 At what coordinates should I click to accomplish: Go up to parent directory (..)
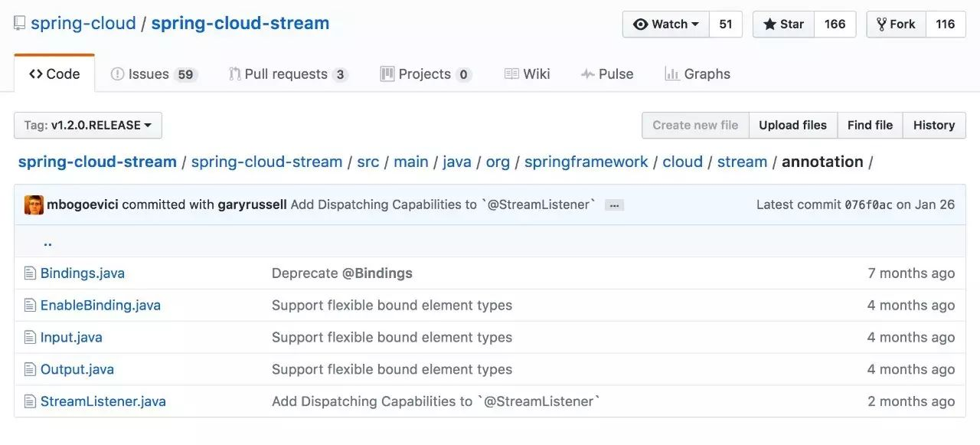click(x=47, y=242)
